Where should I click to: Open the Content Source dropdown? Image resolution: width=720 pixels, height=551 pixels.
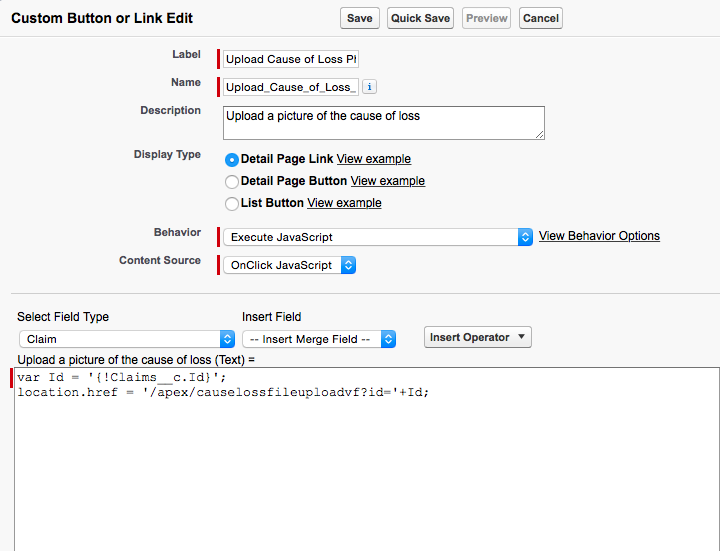(x=289, y=265)
